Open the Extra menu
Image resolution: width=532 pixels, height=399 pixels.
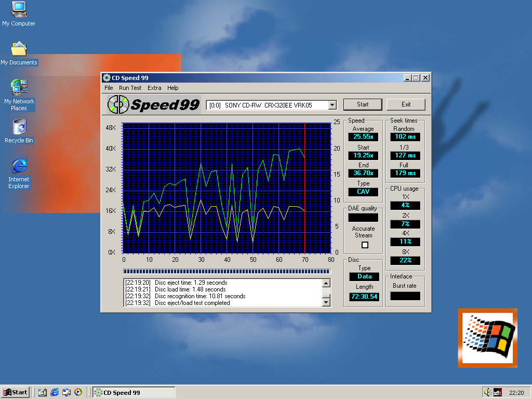(x=154, y=88)
